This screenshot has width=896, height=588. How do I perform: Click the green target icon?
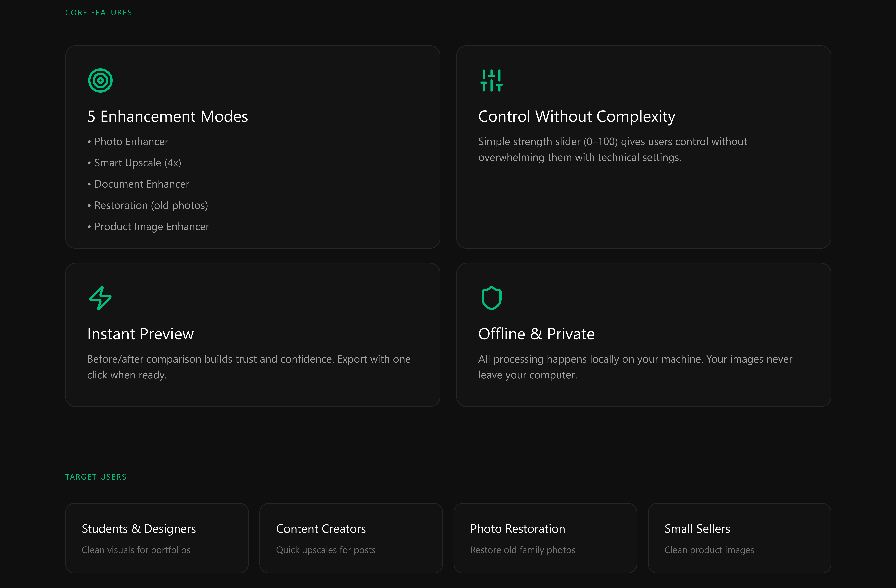100,80
